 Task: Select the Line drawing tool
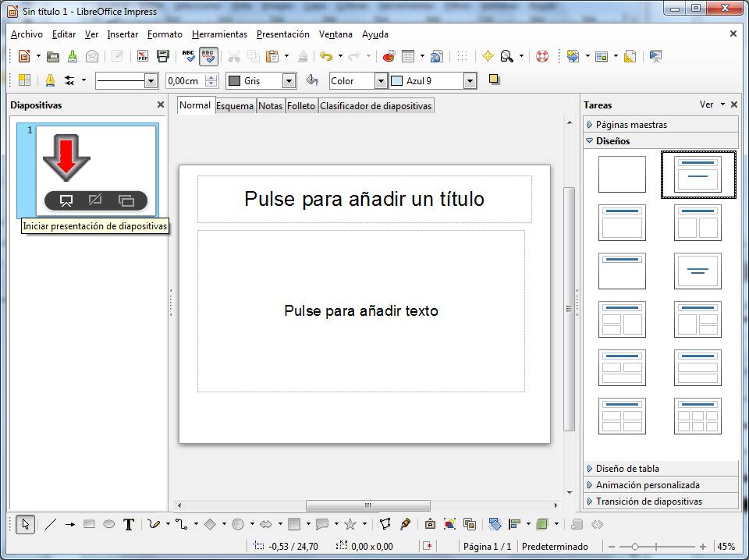(51, 524)
